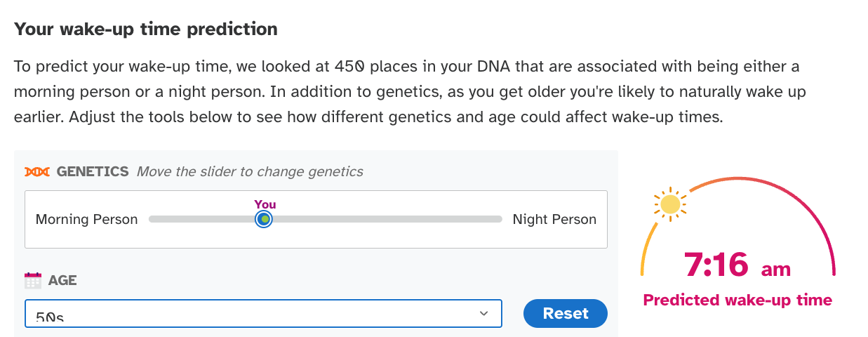
Task: Click the green slider handle under You
Action: coord(264,219)
